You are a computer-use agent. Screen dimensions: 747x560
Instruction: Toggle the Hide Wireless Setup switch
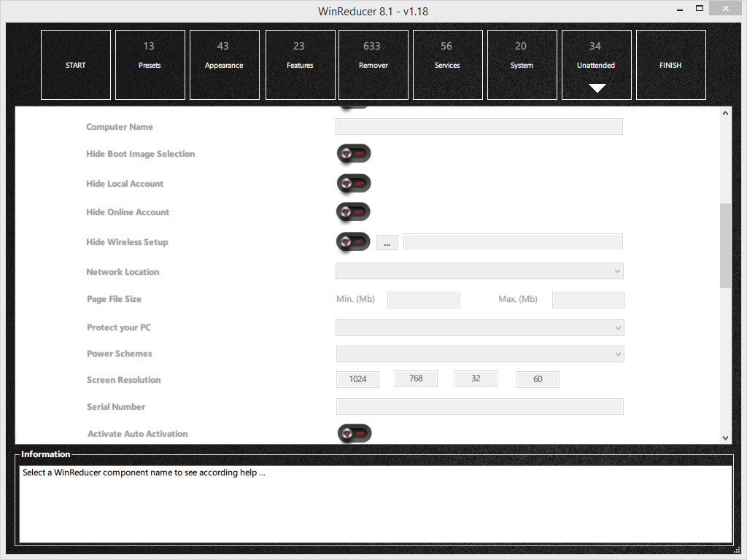tap(353, 242)
